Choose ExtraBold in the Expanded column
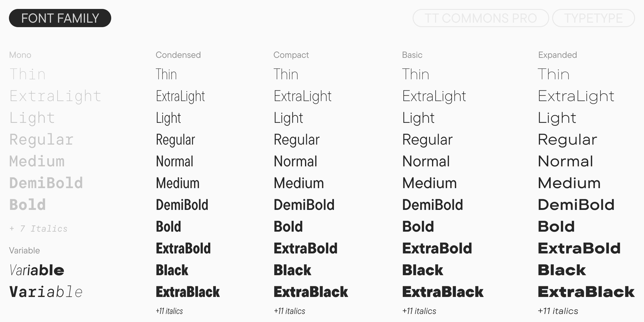This screenshot has height=322, width=644. point(579,248)
